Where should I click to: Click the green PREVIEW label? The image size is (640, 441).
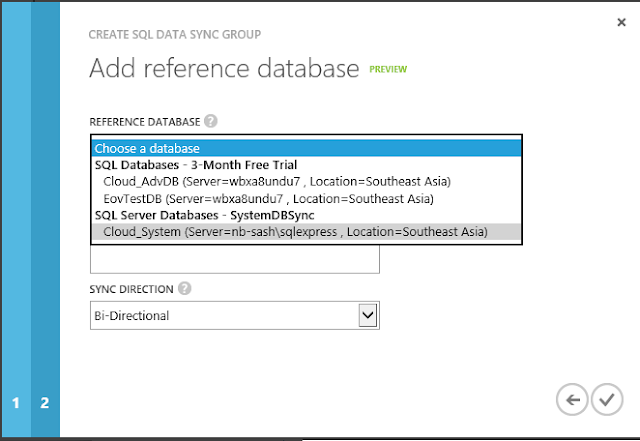point(389,69)
